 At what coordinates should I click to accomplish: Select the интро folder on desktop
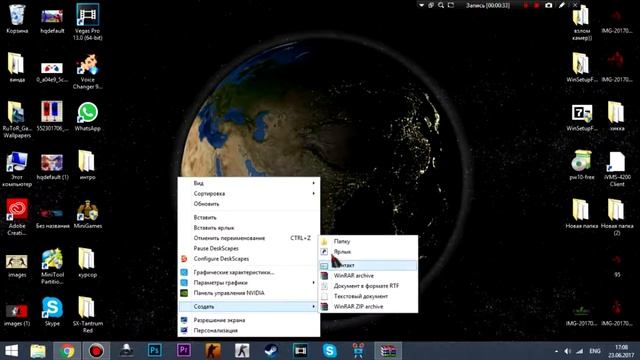[87, 165]
